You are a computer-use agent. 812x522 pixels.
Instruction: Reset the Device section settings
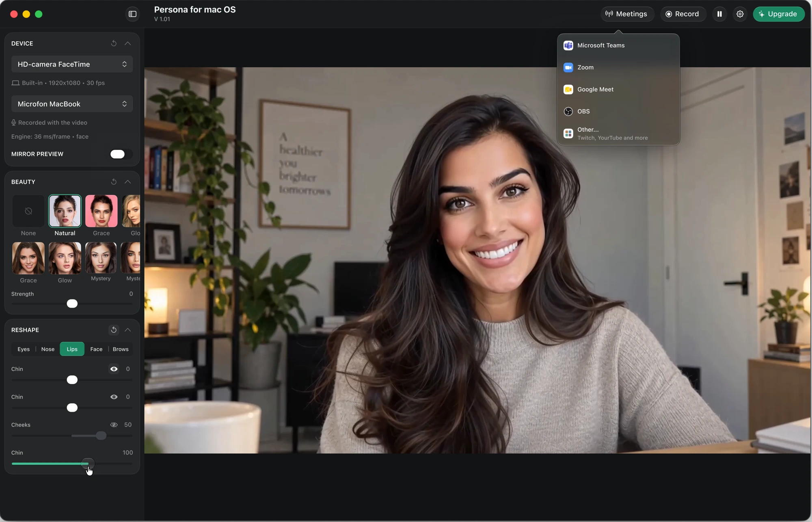(x=114, y=43)
